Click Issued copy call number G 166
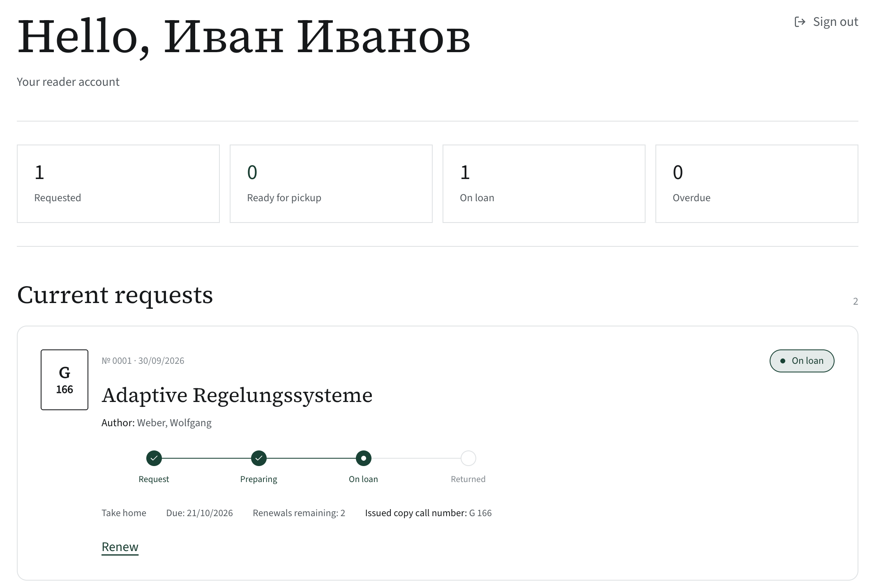Screen dimensions: 881x588 [428, 513]
